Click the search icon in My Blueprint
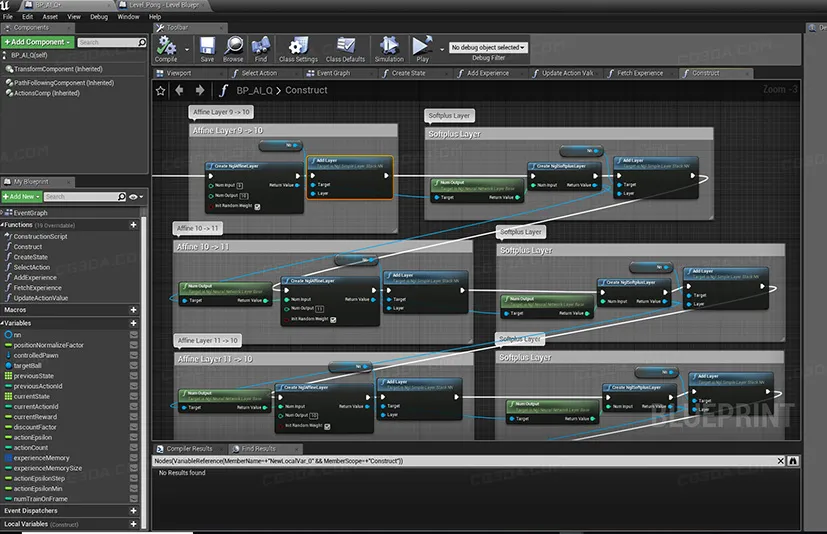This screenshot has height=534, width=827. point(121,196)
